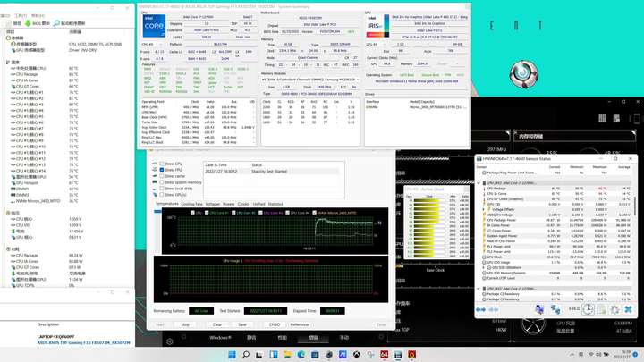The image size is (644, 362).
Task: Expand GPU D3D Utilizations row in HWiNFO
Action: coord(484,267)
